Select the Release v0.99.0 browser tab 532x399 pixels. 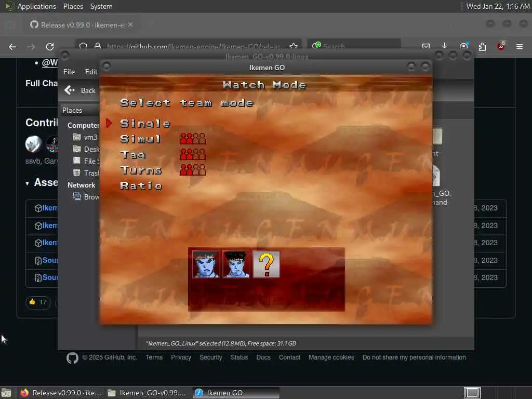click(x=83, y=25)
